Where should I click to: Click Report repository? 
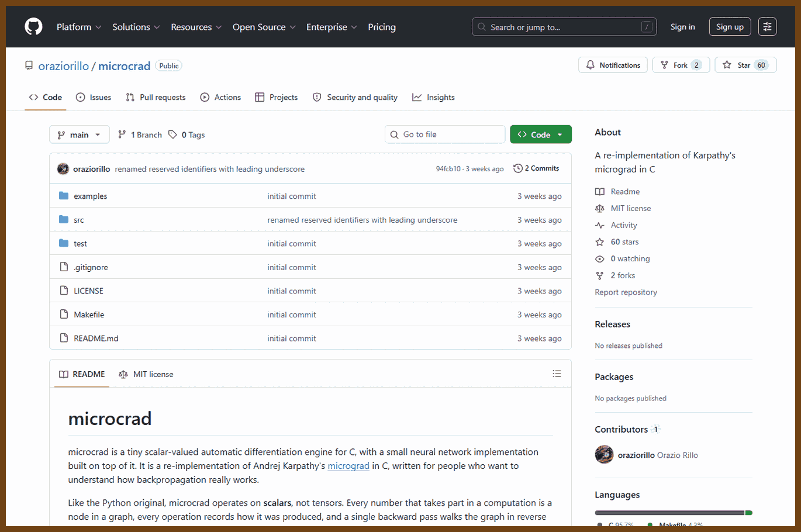point(626,292)
